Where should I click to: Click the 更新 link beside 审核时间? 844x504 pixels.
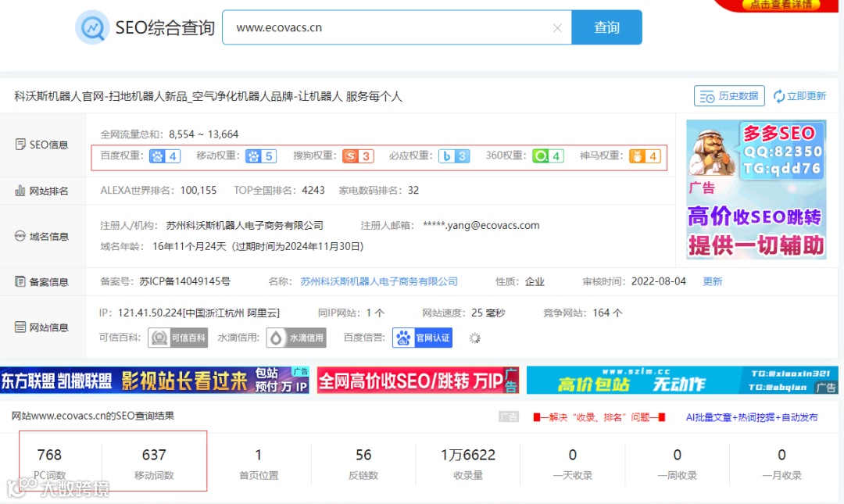[713, 281]
